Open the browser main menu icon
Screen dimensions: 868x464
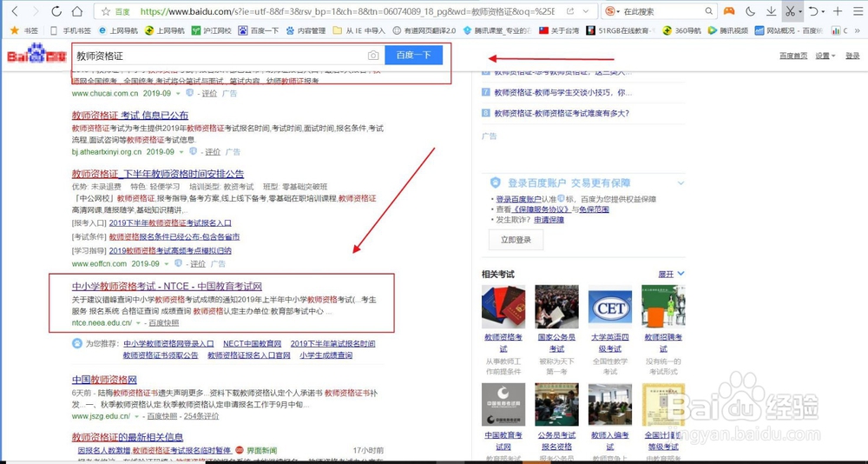point(859,11)
